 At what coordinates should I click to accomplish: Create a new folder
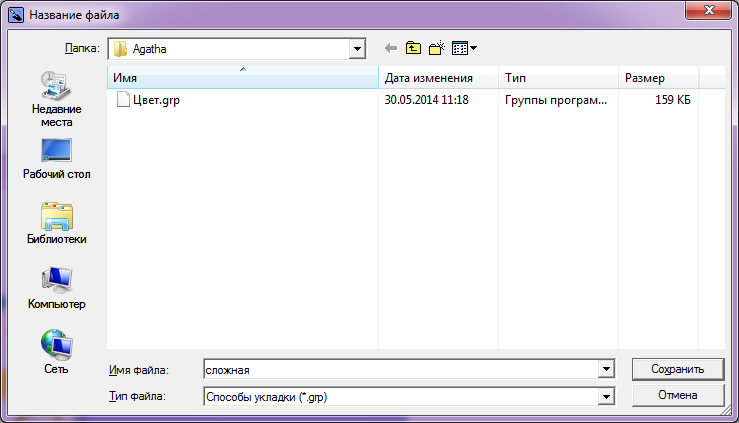437,48
